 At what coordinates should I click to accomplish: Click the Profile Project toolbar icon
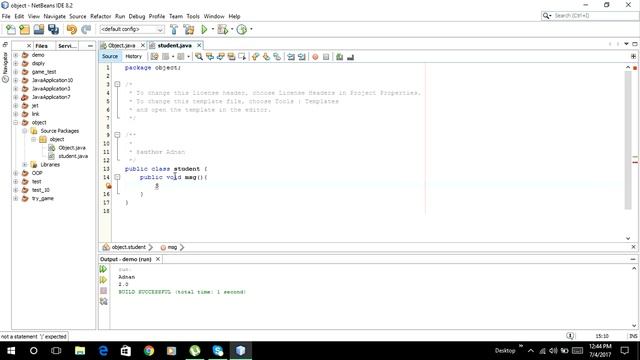[x=242, y=29]
